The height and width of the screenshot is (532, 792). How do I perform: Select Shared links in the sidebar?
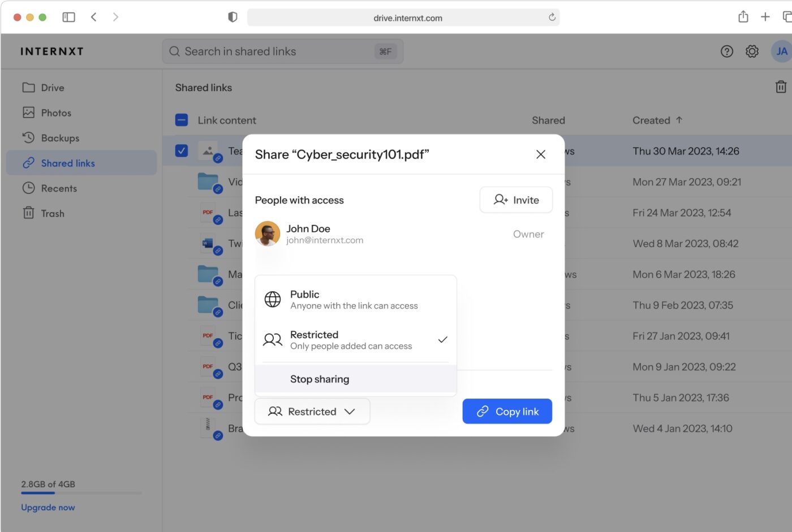[x=81, y=163]
